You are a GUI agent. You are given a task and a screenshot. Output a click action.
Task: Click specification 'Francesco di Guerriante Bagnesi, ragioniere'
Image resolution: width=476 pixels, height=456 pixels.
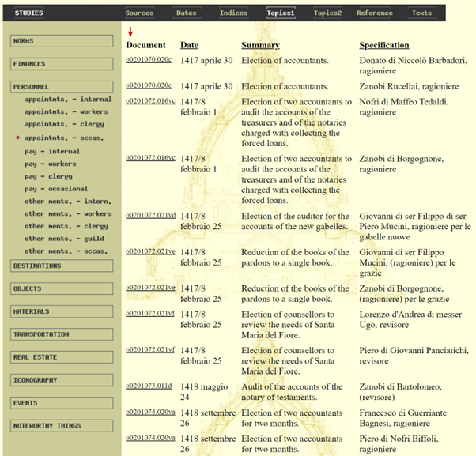[x=402, y=418]
